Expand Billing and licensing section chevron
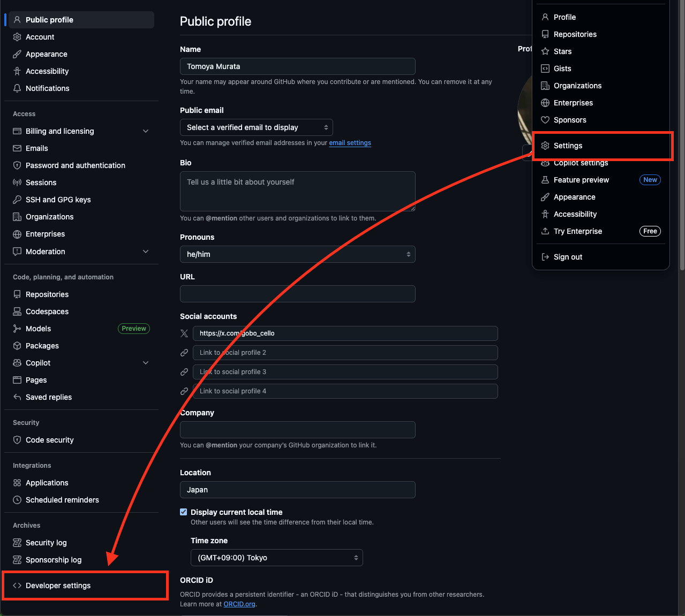685x616 pixels. point(146,131)
